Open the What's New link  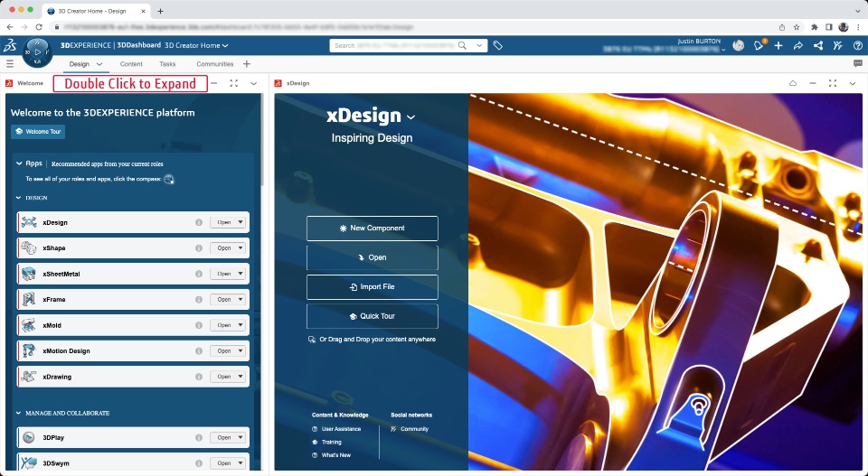336,455
